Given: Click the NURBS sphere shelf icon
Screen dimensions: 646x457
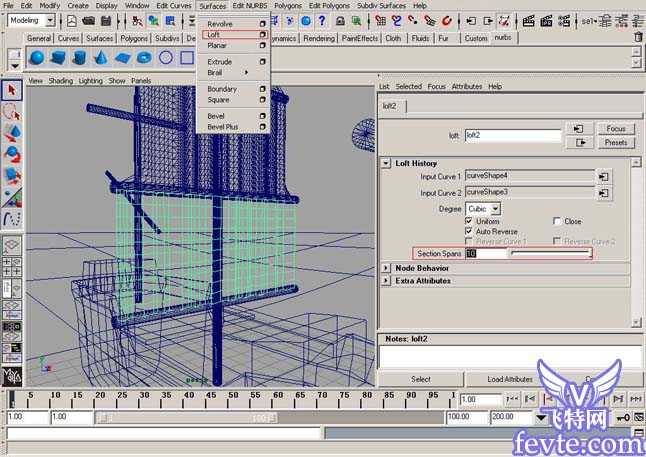Looking at the screenshot, I should coord(37,57).
